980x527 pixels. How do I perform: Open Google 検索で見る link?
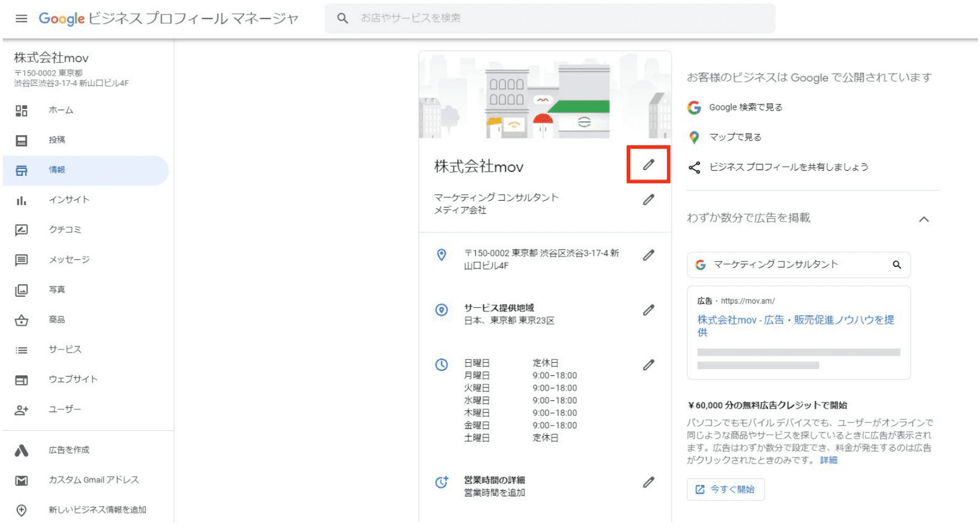click(745, 107)
